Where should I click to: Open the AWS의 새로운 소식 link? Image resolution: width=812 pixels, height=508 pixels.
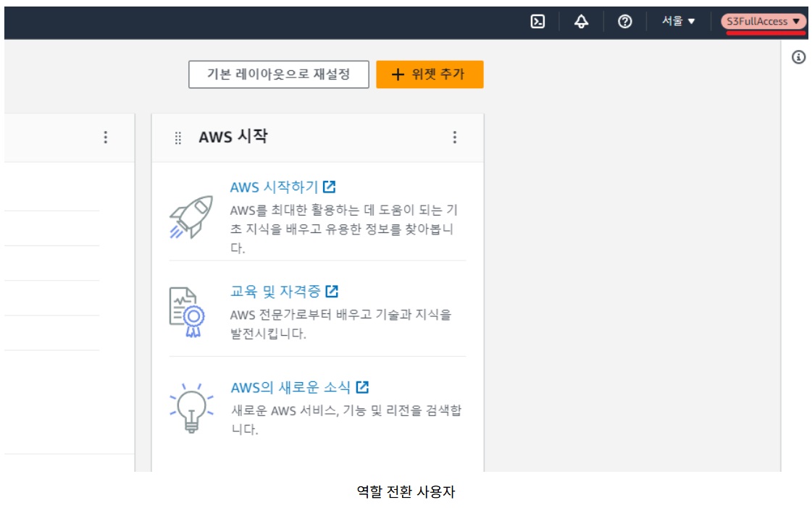pos(290,387)
